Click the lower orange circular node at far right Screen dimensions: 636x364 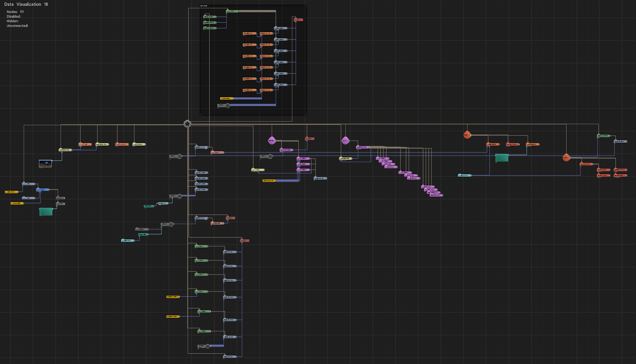tap(566, 158)
